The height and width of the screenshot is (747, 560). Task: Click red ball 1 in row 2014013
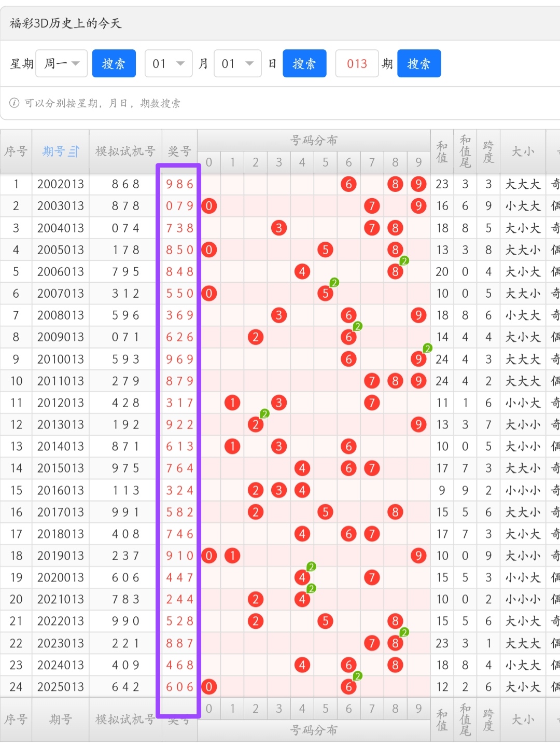click(232, 447)
